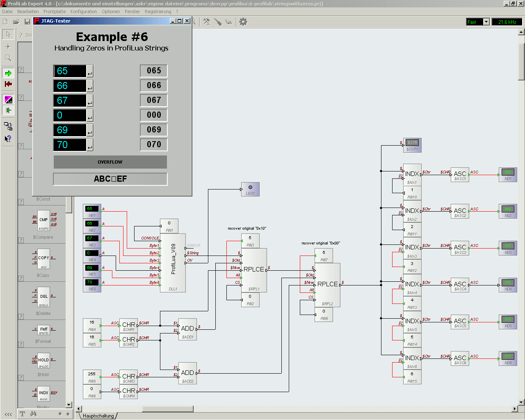Click the library scroll-down arrow
525x420 pixels.
(x=69, y=405)
